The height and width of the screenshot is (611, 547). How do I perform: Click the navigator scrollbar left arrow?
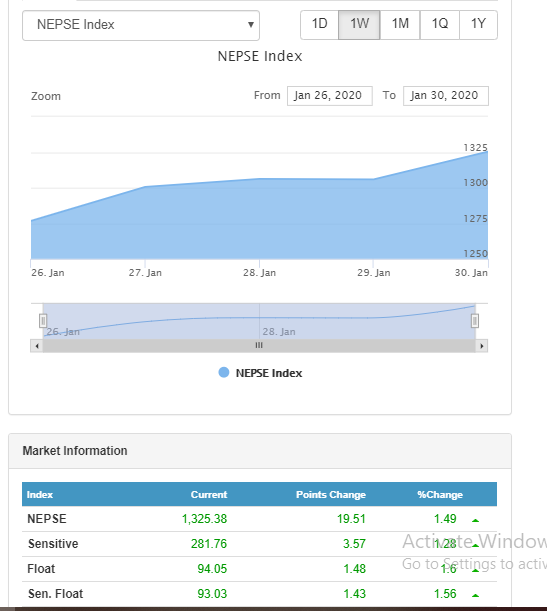coord(37,346)
